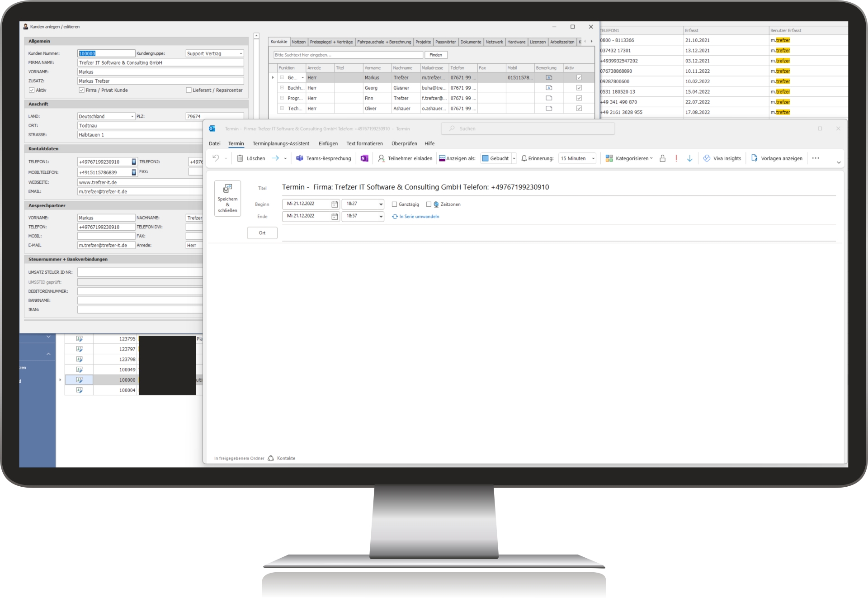Screen dimensions: 868x598
Task: Open the Erinnerung 15 Minuten dropdown
Action: click(x=593, y=158)
